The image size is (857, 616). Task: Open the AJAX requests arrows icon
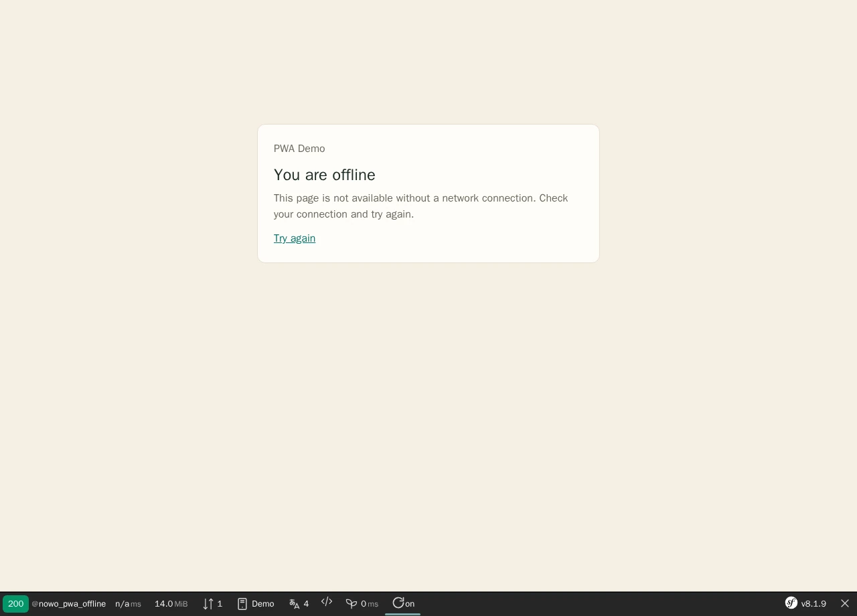point(208,604)
